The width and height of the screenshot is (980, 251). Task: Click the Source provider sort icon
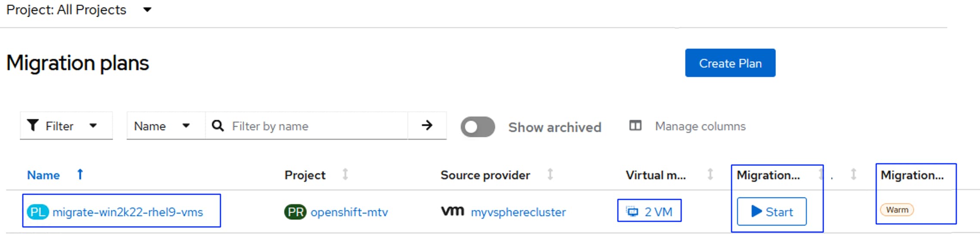550,174
